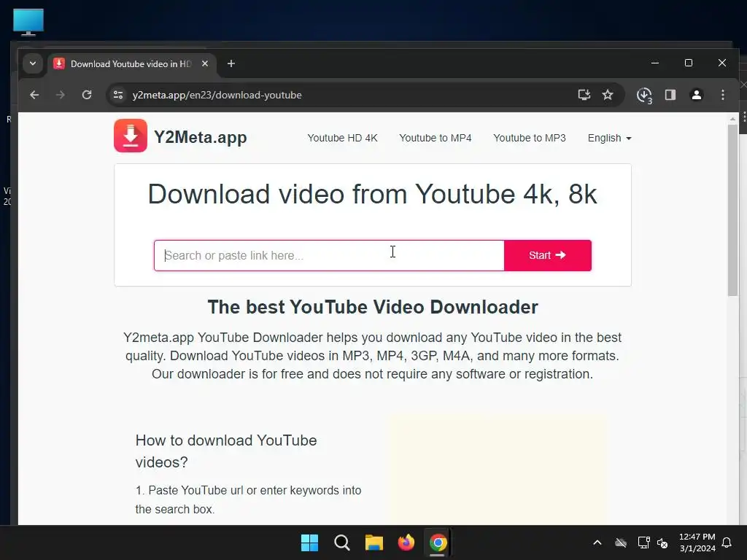Focus the search or paste link field
747x560 pixels.
[329, 256]
